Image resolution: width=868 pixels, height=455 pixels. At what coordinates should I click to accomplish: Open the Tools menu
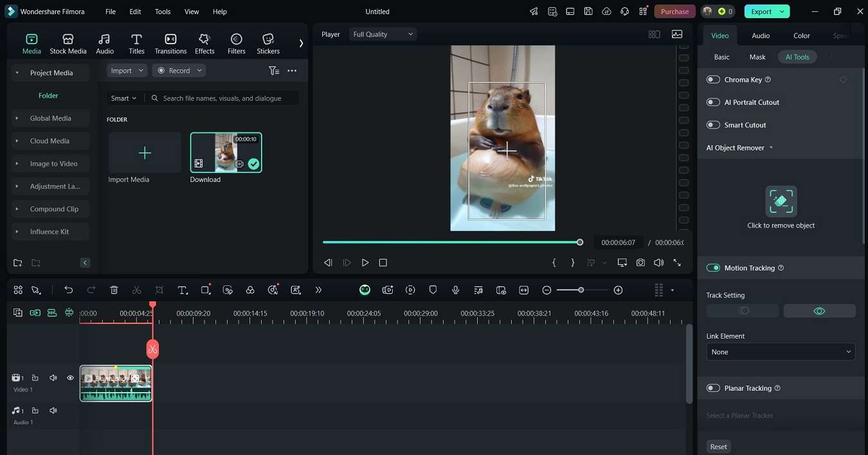(163, 12)
